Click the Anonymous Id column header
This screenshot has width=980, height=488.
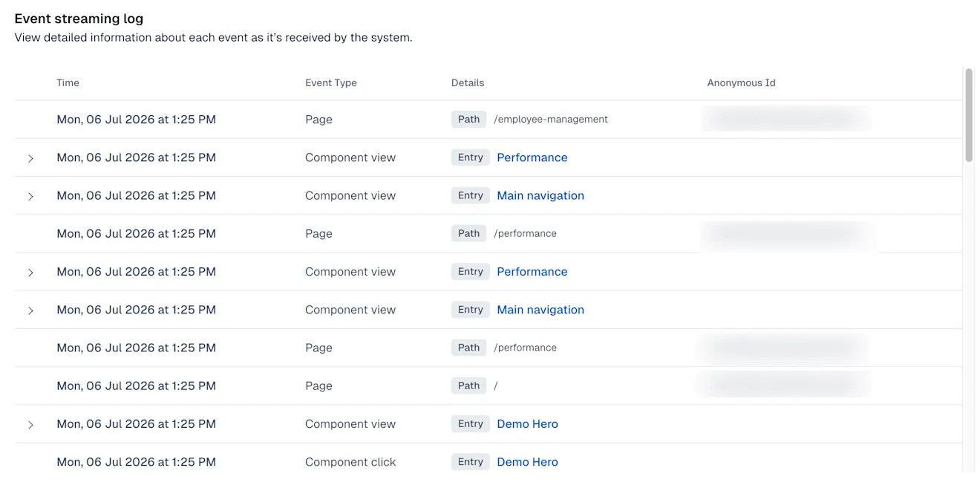[741, 83]
